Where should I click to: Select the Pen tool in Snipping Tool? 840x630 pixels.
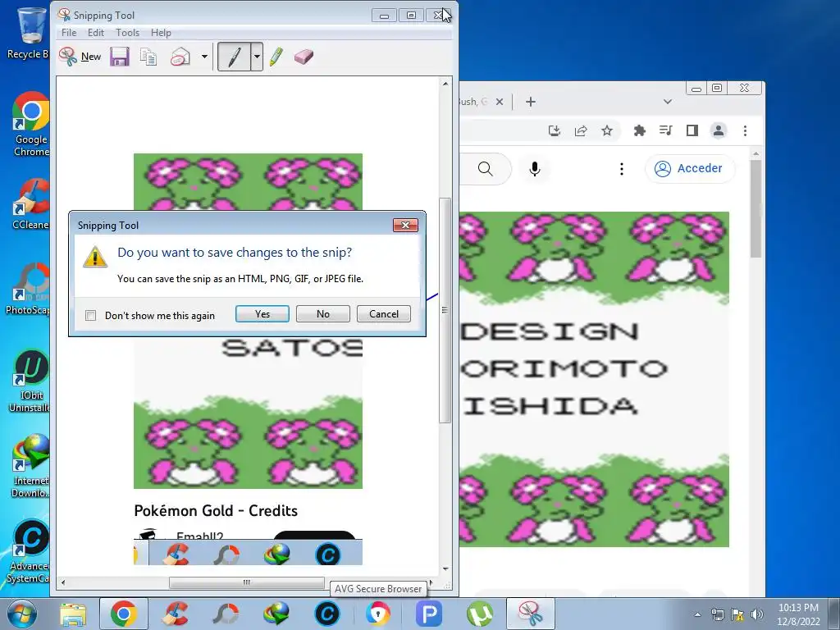[x=234, y=57]
